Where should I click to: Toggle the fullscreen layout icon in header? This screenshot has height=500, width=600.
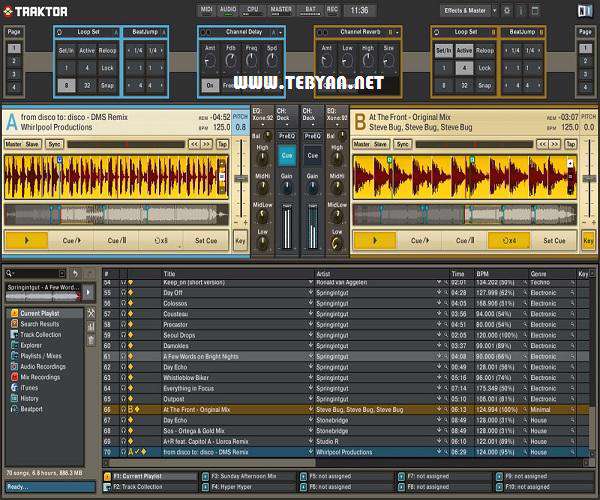click(535, 11)
